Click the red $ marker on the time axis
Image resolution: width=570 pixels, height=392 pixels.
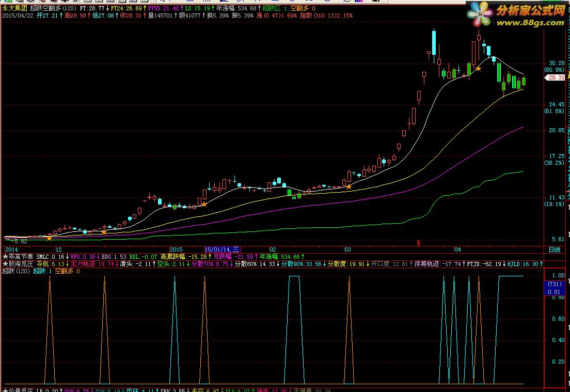419,243
